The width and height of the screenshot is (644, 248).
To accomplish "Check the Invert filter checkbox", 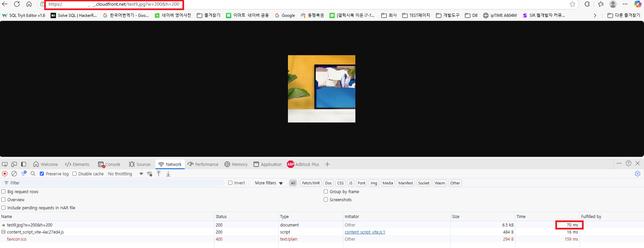I will 230,183.
